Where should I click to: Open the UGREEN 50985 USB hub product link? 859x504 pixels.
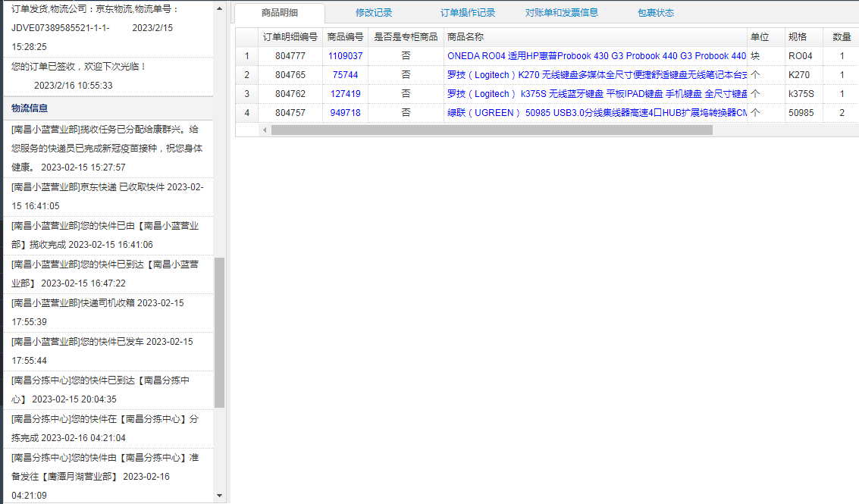pyautogui.click(x=597, y=113)
